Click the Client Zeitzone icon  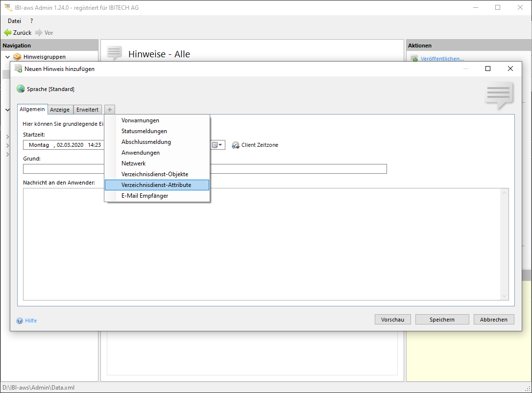(x=236, y=145)
